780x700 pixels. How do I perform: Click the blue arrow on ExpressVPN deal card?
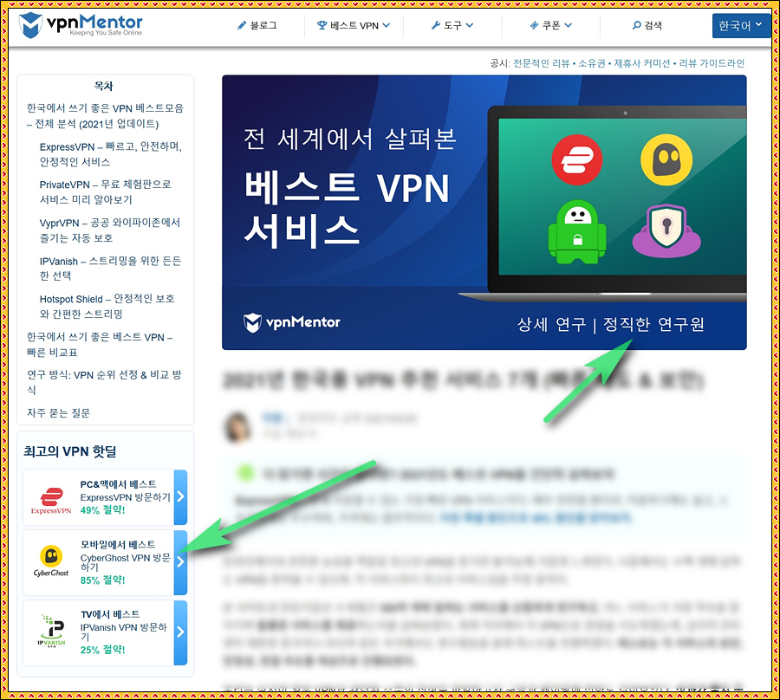[180, 496]
